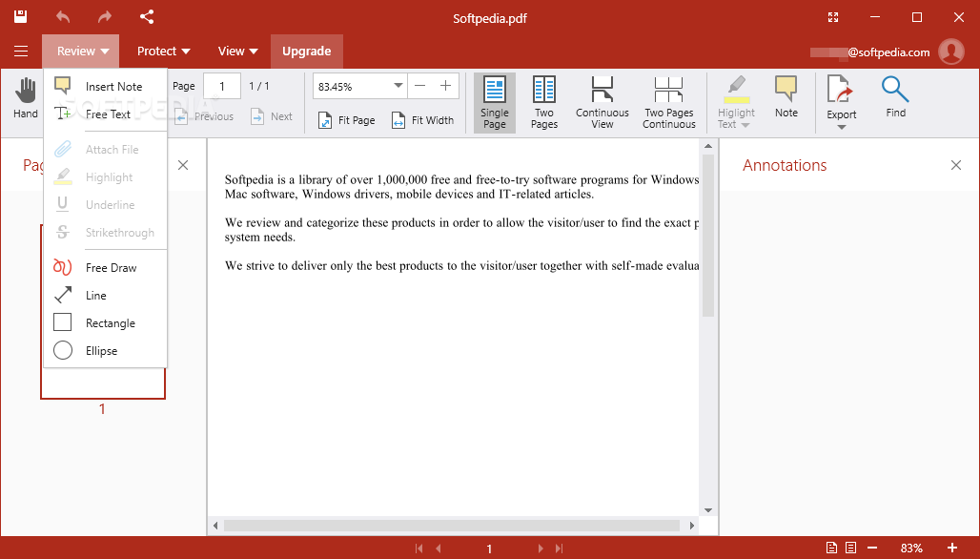
Task: Select Free Draw annotation tool
Action: pyautogui.click(x=105, y=268)
